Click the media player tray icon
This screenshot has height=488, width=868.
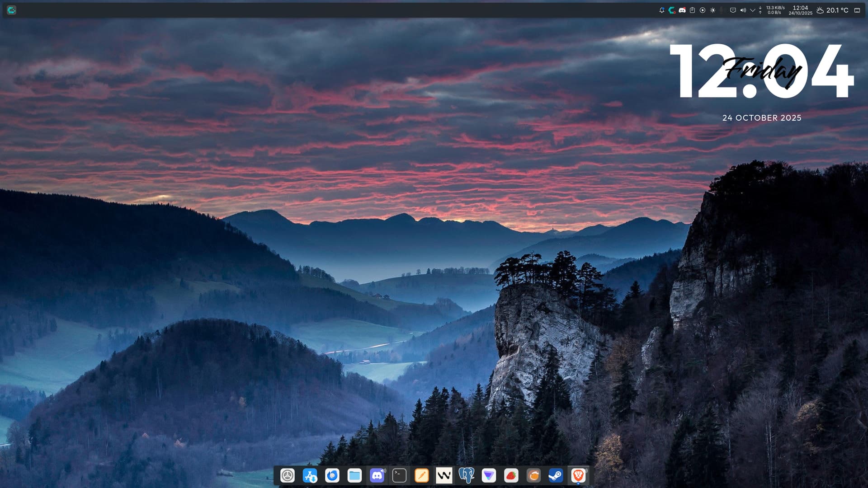703,10
